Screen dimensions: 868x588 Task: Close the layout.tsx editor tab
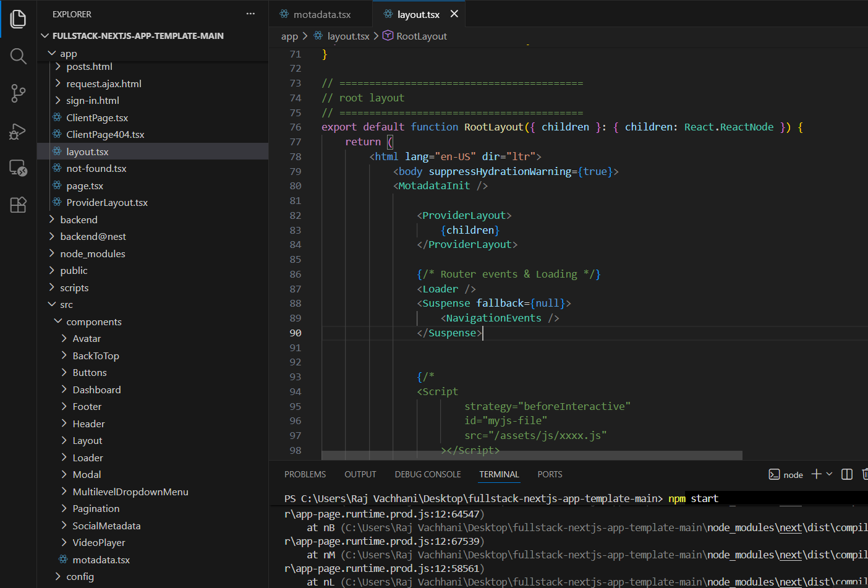(x=454, y=14)
